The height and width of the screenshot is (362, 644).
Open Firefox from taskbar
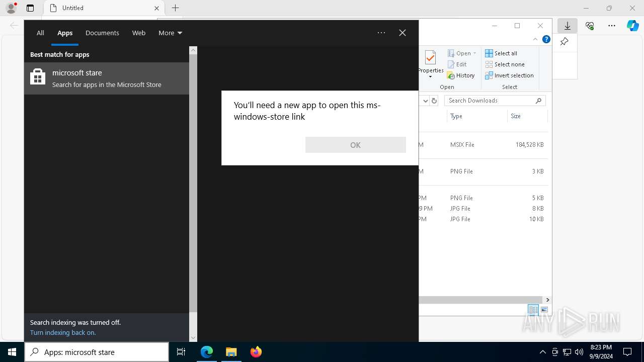tap(256, 352)
